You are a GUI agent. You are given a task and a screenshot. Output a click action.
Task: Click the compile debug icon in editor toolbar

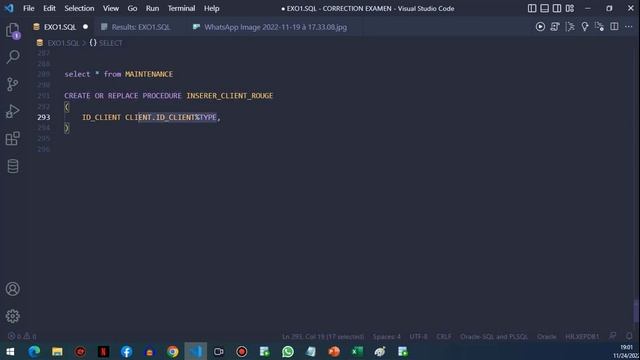[x=599, y=27]
